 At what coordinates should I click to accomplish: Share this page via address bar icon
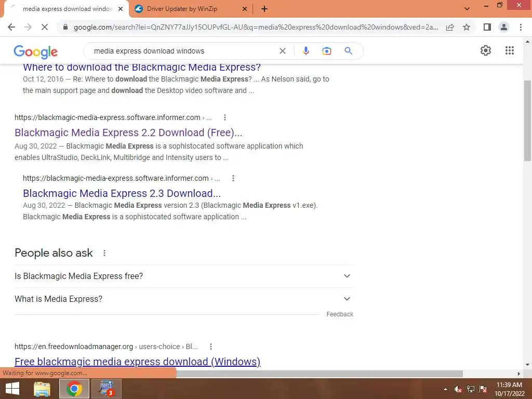450,27
